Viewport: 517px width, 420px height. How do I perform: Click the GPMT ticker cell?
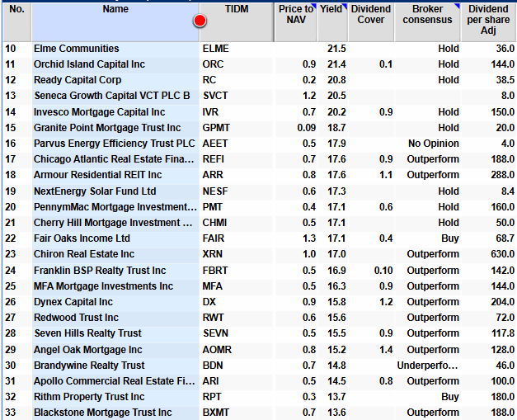click(x=216, y=128)
